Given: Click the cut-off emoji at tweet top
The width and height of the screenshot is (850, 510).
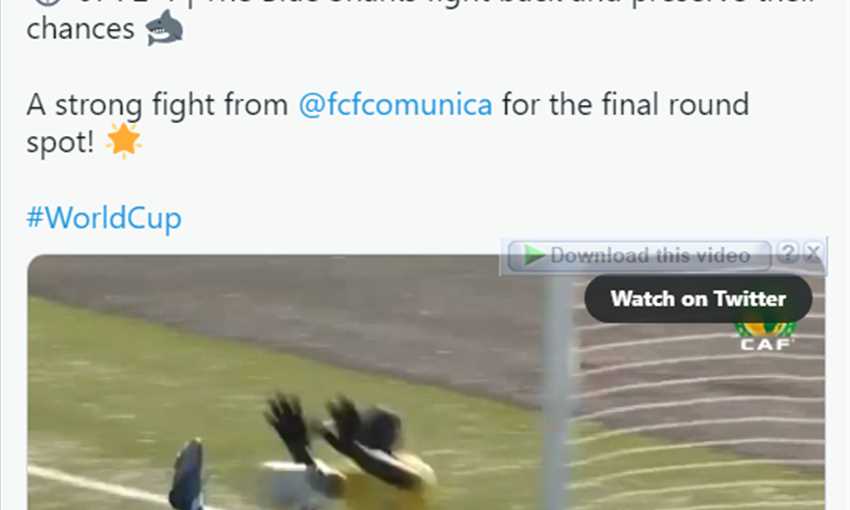Looking at the screenshot, I should [x=48, y=2].
